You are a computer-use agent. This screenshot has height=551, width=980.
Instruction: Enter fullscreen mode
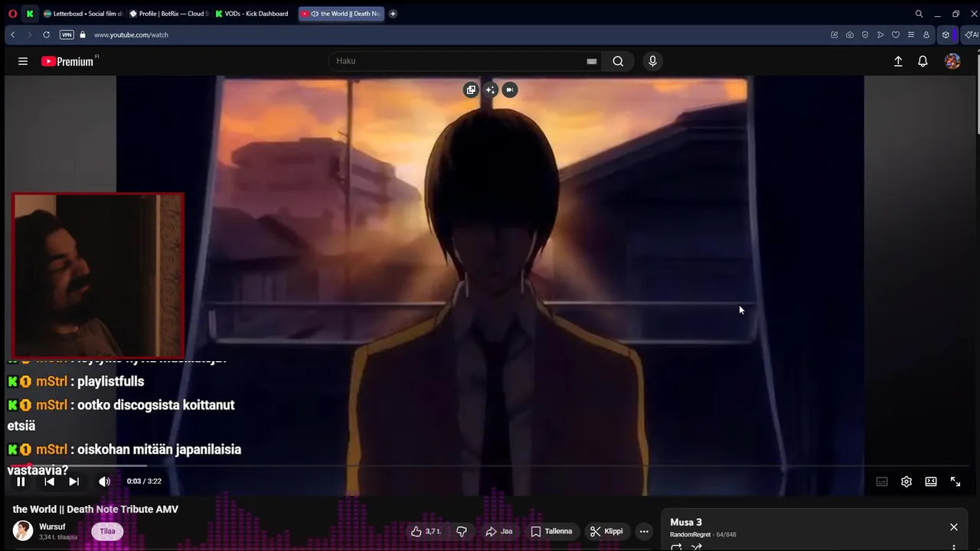(955, 481)
